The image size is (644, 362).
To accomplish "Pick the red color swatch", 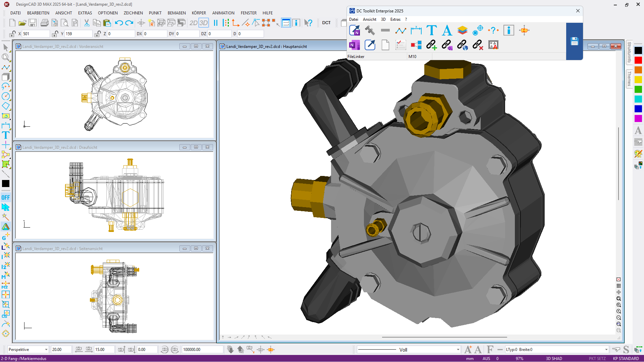I will point(638,60).
